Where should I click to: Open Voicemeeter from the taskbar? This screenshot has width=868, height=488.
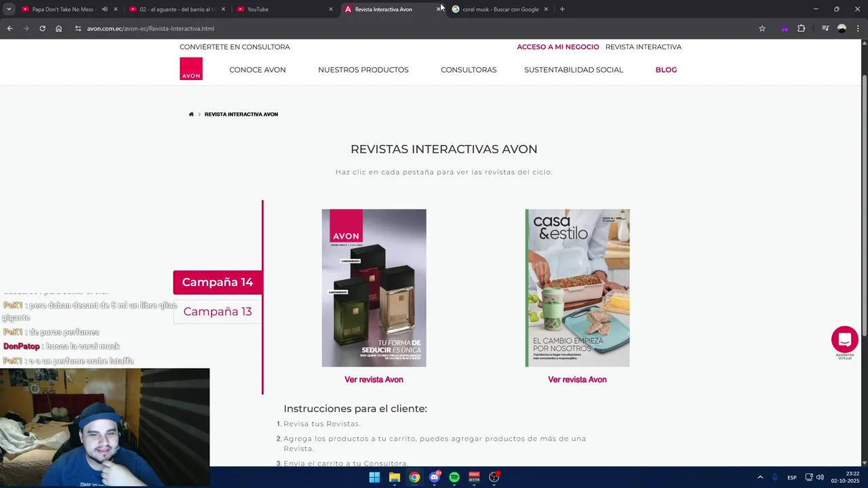point(474,477)
